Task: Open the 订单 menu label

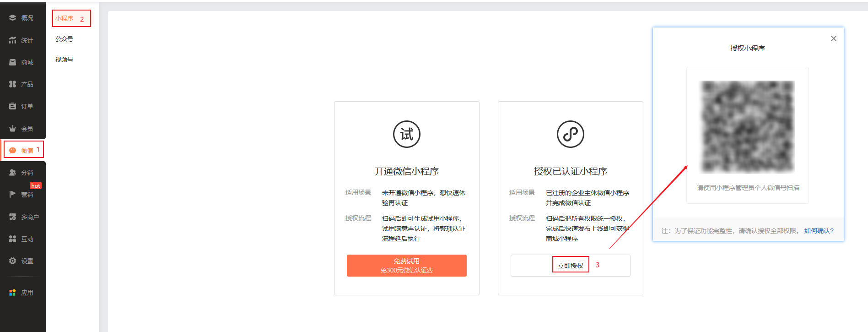Action: pos(27,106)
